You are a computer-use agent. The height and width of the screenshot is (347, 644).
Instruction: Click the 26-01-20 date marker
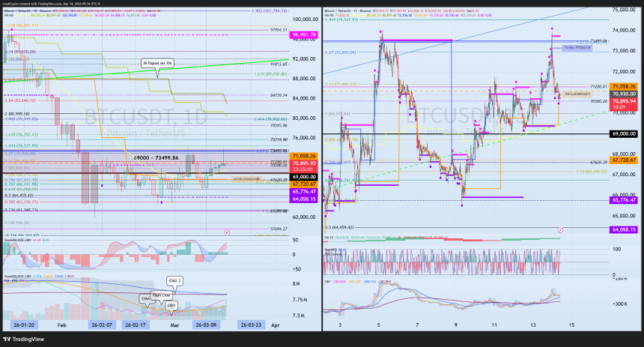point(24,325)
